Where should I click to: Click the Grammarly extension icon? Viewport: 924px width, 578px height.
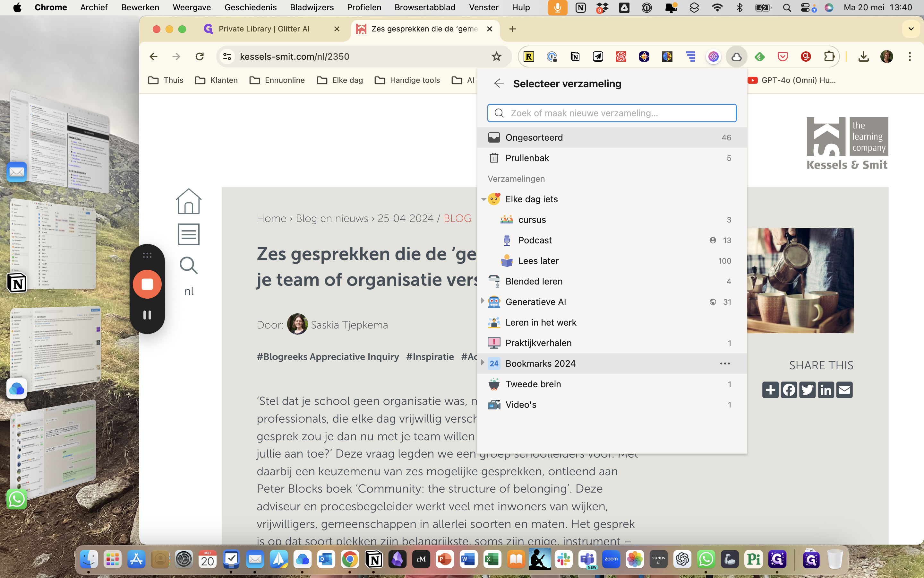tap(806, 57)
